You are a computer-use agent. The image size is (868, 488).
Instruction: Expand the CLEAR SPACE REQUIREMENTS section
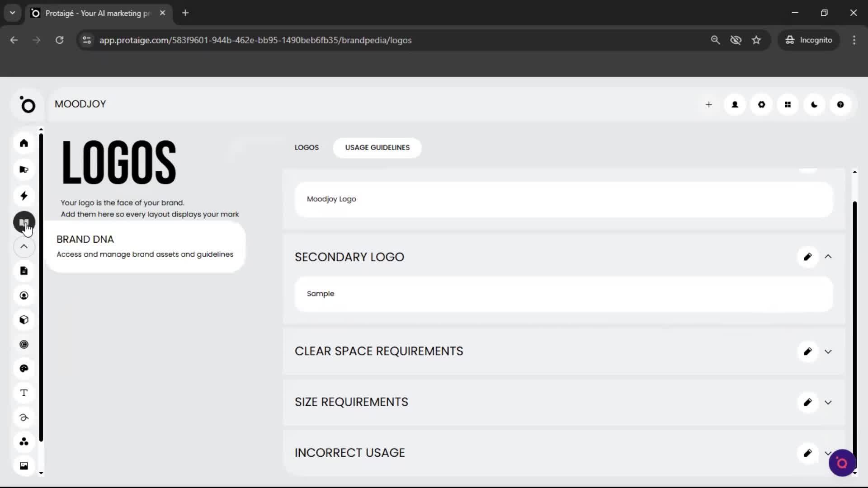click(x=829, y=352)
